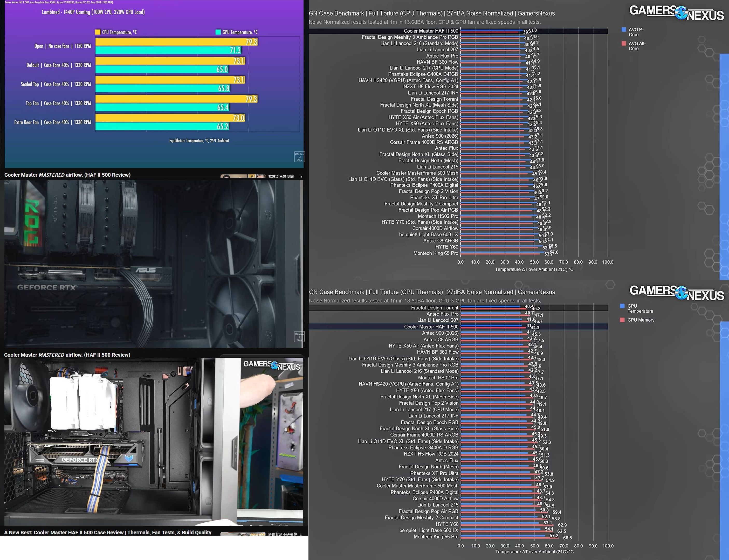729x560 pixels.
Task: Click 'HYTE Y60' in the GPU Thermals chart
Action: click(447, 524)
